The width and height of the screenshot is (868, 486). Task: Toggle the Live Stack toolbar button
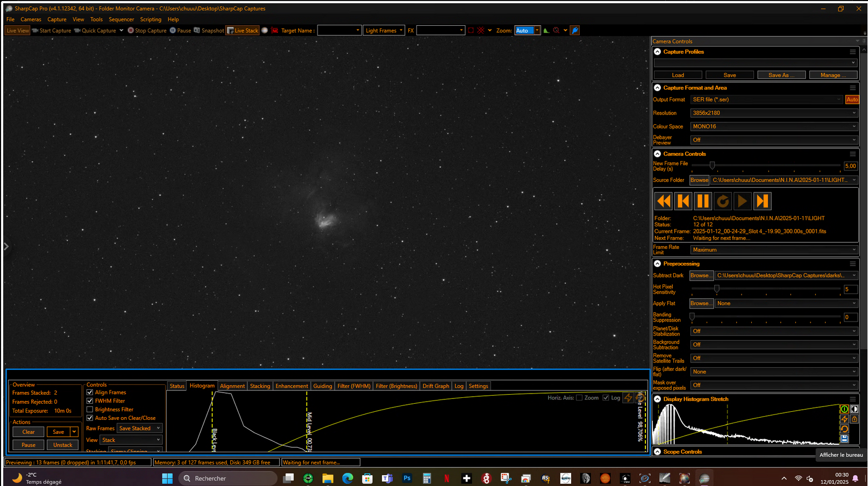click(x=243, y=31)
